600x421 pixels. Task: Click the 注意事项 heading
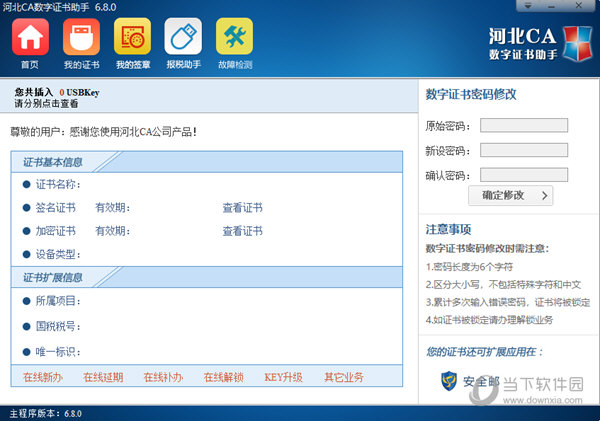click(x=448, y=230)
